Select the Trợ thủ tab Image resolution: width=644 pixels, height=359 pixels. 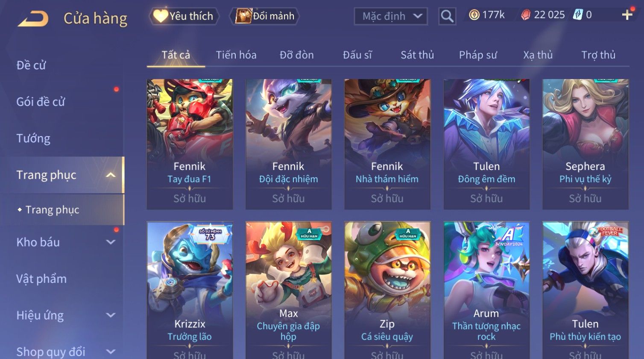(x=598, y=55)
